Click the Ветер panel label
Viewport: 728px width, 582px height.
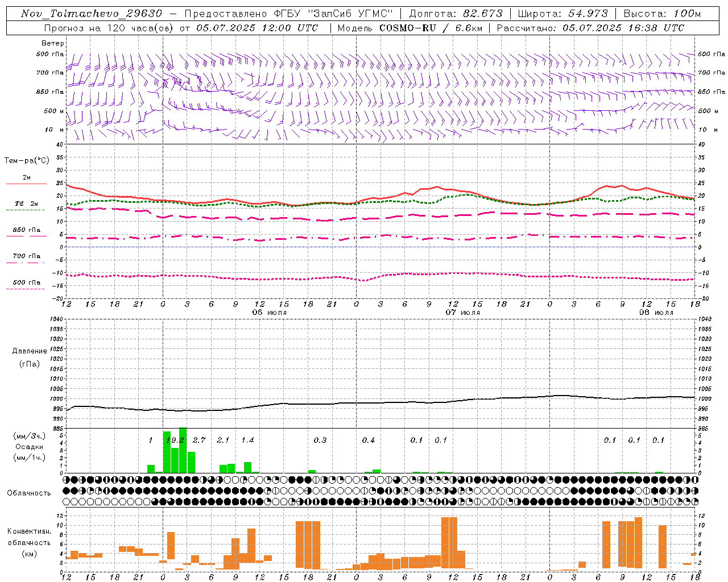coord(53,43)
